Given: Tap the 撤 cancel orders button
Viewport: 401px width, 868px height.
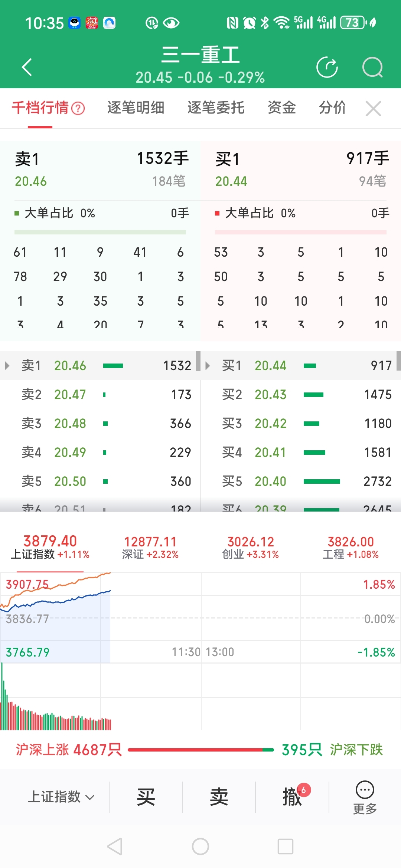Looking at the screenshot, I should (292, 796).
